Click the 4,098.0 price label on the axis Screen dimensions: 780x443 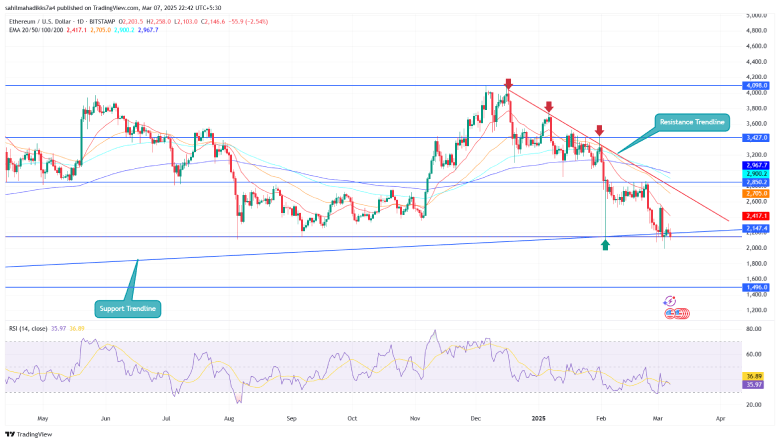(755, 86)
